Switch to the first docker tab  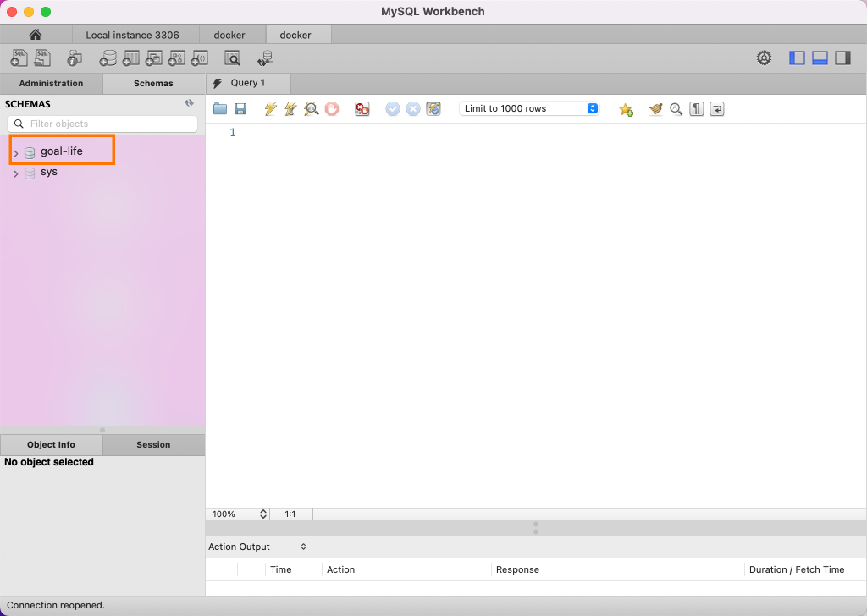click(x=229, y=35)
